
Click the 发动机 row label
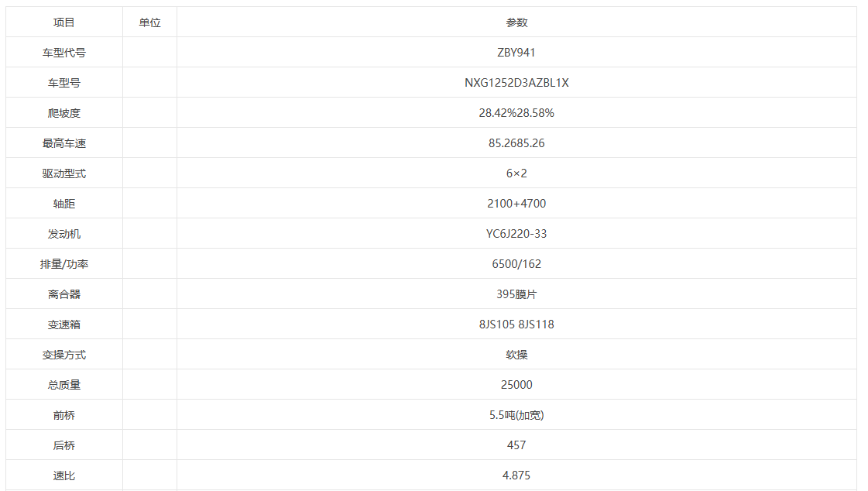(64, 234)
